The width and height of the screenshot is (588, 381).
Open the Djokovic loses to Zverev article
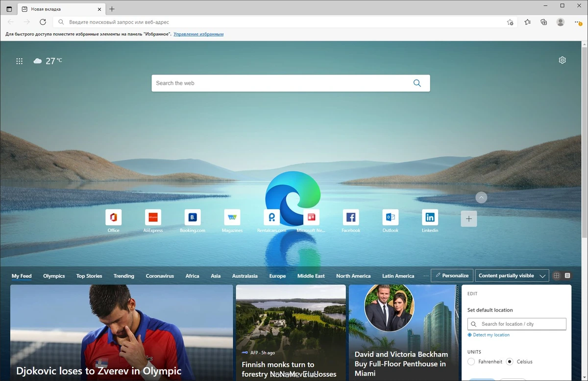122,333
